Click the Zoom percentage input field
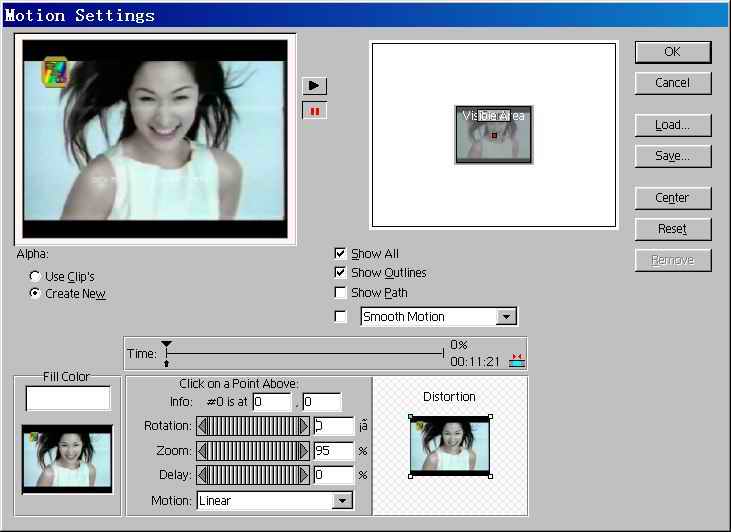Image resolution: width=731 pixels, height=532 pixels. (334, 451)
